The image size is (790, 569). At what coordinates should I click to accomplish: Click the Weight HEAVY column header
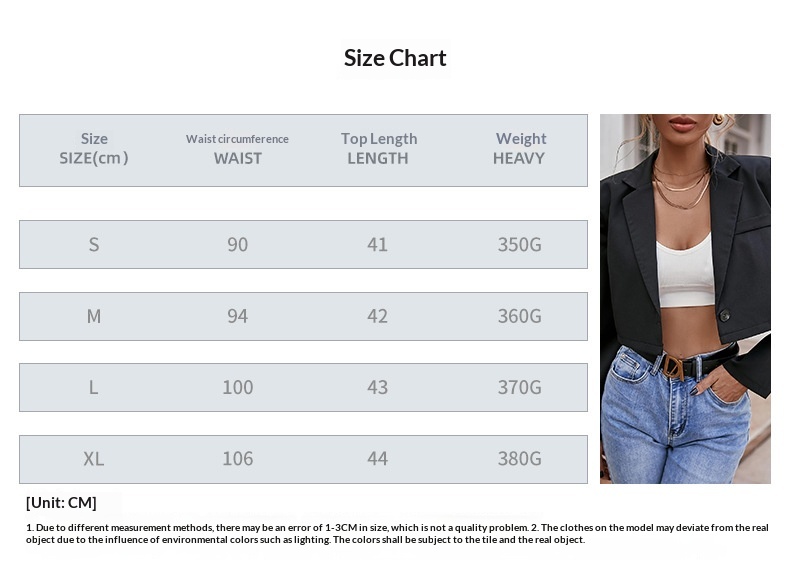(519, 149)
